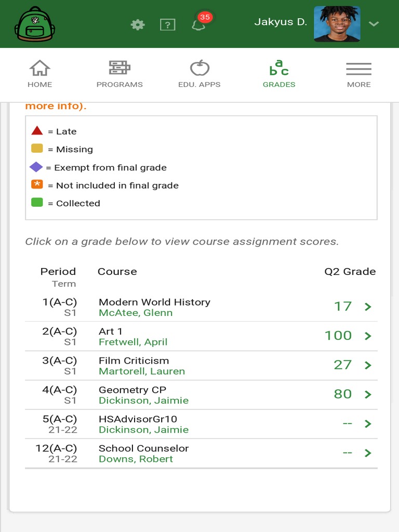This screenshot has height=532, width=399.
Task: Click the green Collected legend swatch
Action: tap(37, 203)
